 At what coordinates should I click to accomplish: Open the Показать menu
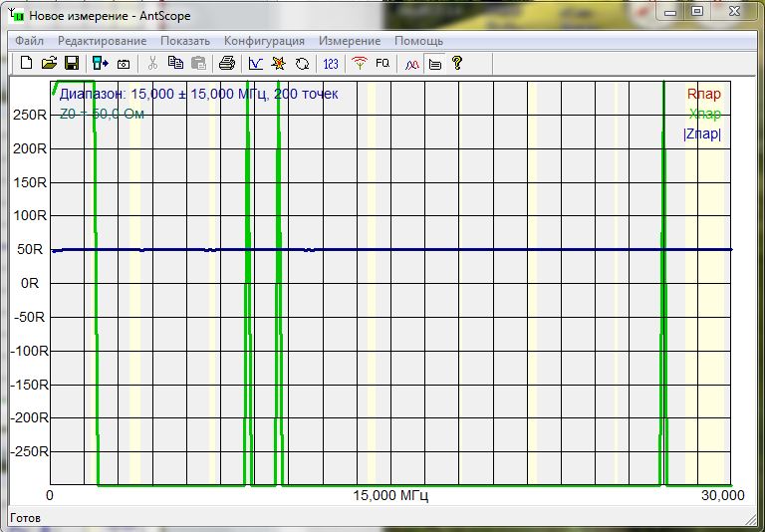184,41
